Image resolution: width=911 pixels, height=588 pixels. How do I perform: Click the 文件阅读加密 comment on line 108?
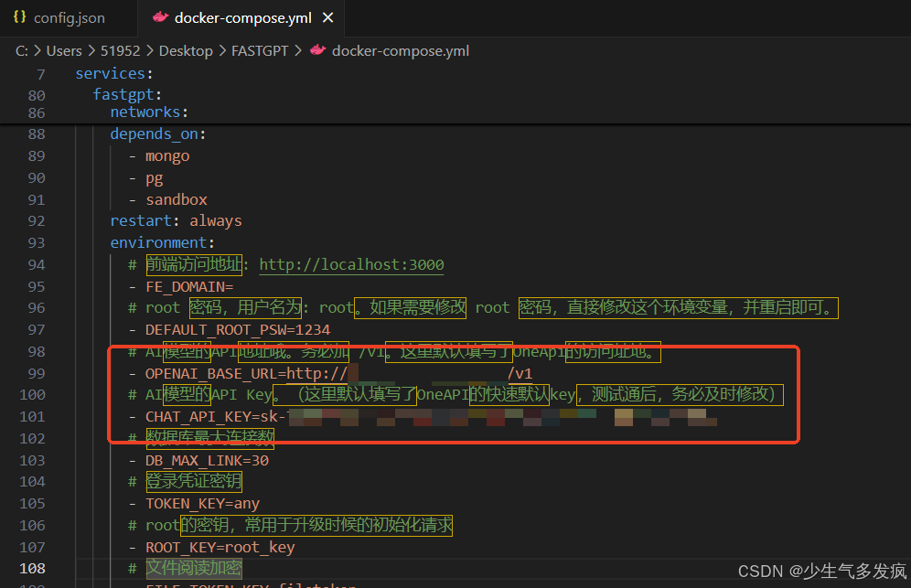(194, 568)
